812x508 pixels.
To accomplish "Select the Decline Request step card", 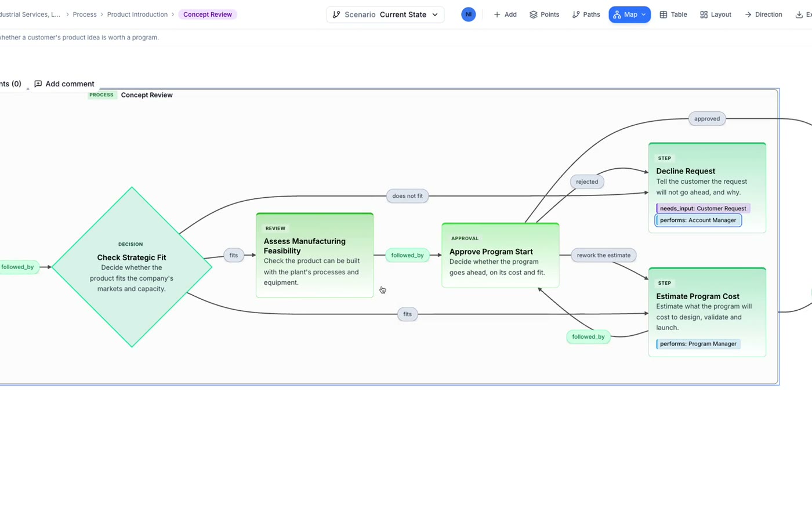I will [707, 187].
